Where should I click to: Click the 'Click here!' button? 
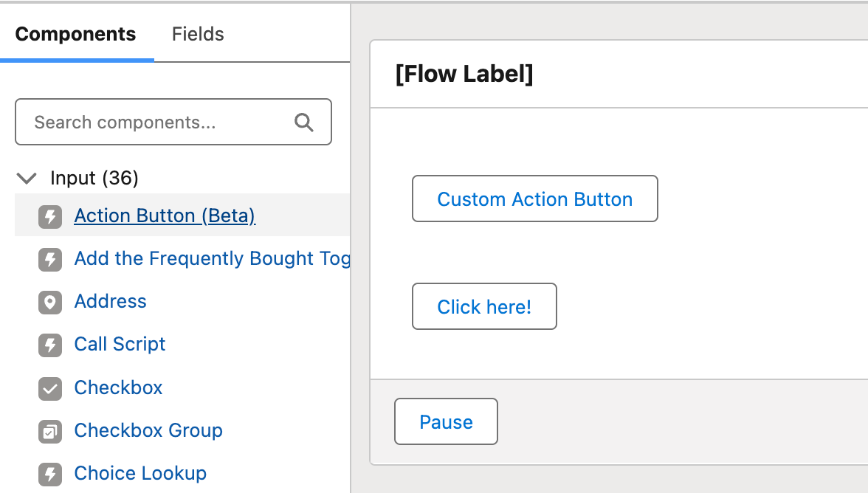pyautogui.click(x=484, y=306)
